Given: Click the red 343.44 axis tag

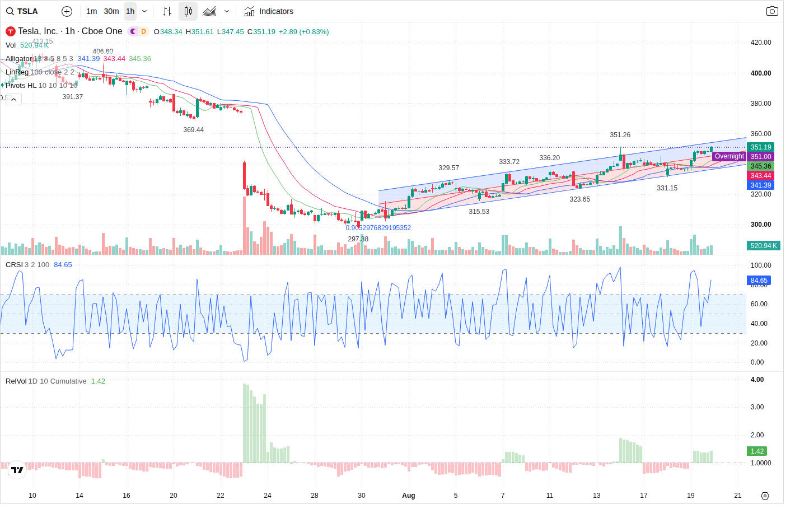Looking at the screenshot, I should click(x=761, y=176).
